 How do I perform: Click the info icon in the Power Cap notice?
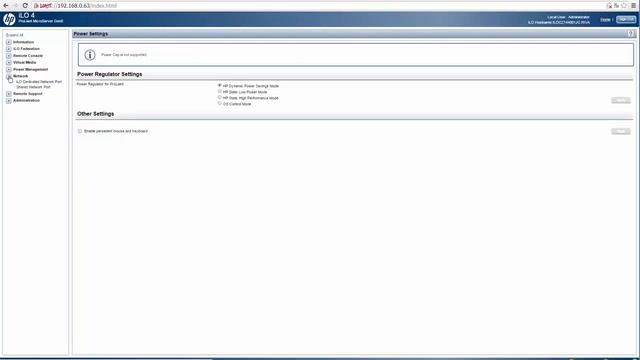click(90, 55)
